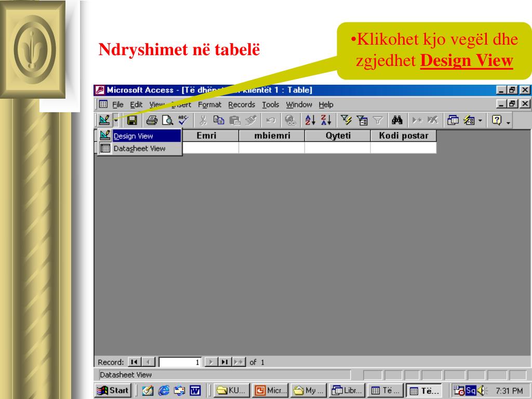Click the new record navigation button

click(238, 362)
